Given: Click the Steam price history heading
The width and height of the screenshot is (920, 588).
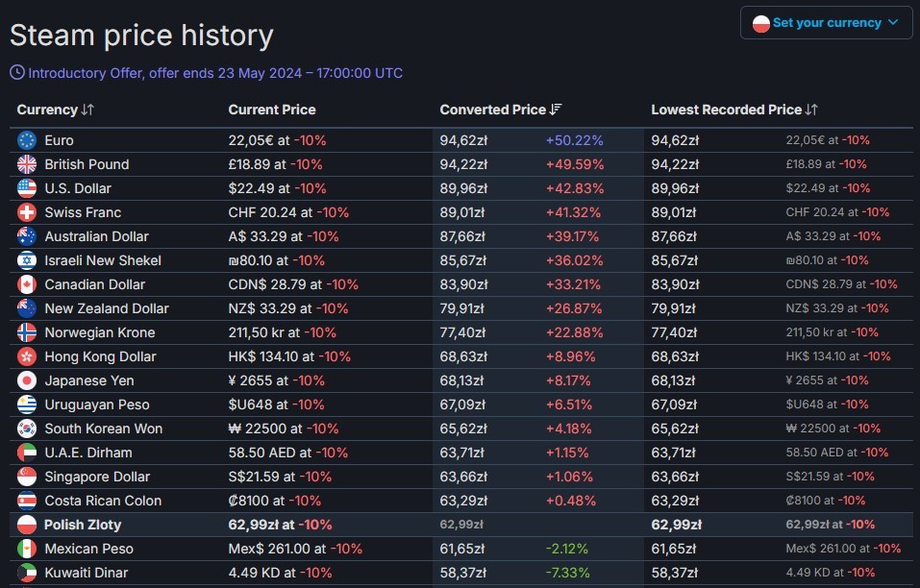Looking at the screenshot, I should (141, 36).
